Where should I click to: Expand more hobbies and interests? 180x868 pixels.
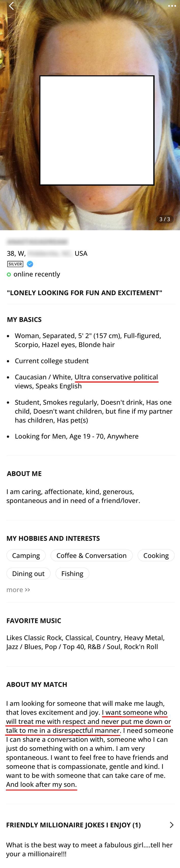(18, 590)
